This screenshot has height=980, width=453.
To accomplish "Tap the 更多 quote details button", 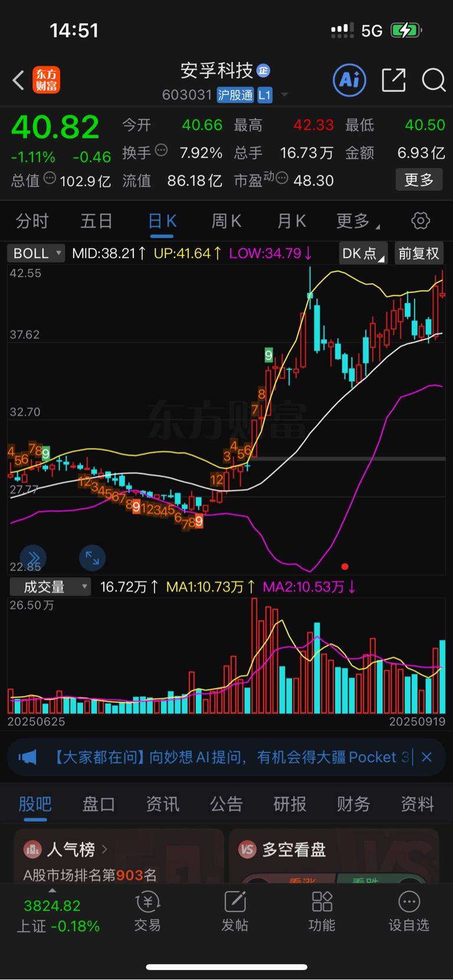I will click(x=419, y=180).
